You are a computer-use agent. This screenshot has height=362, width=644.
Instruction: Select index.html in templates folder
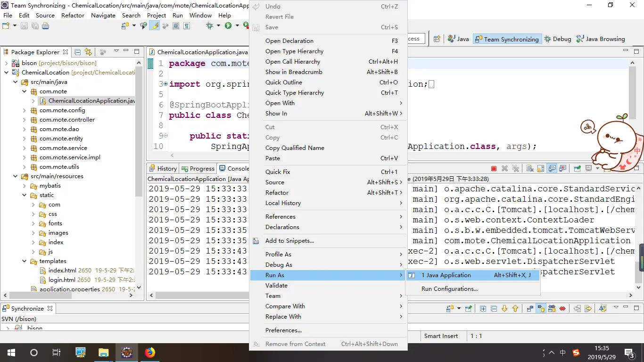tap(62, 271)
